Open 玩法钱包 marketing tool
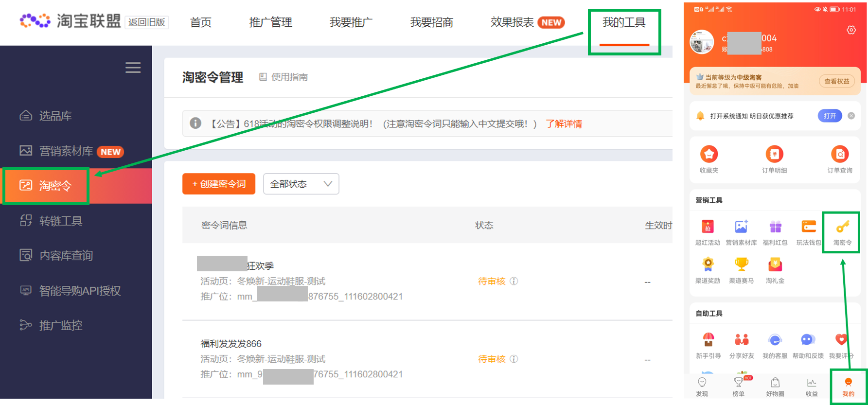 [809, 232]
